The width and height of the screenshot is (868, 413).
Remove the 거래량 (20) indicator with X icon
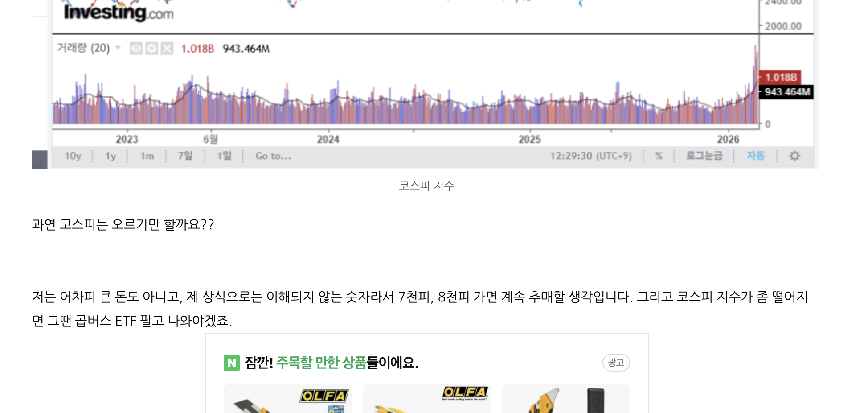pyautogui.click(x=167, y=49)
